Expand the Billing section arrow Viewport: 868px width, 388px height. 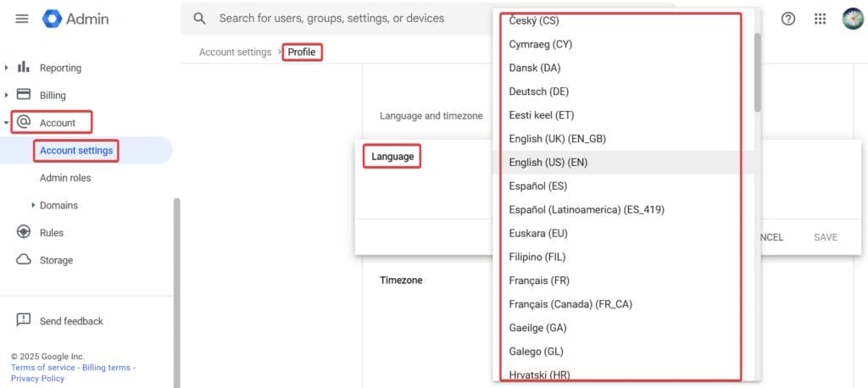pos(7,95)
